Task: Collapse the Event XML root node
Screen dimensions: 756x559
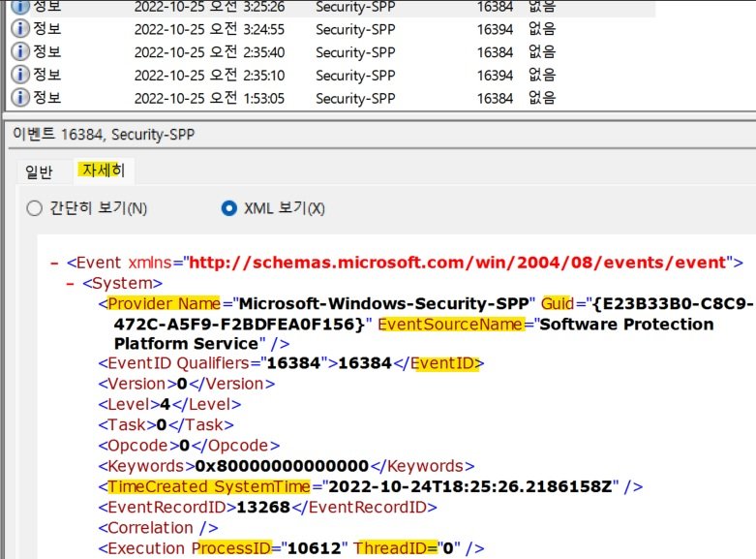Action: (x=54, y=263)
